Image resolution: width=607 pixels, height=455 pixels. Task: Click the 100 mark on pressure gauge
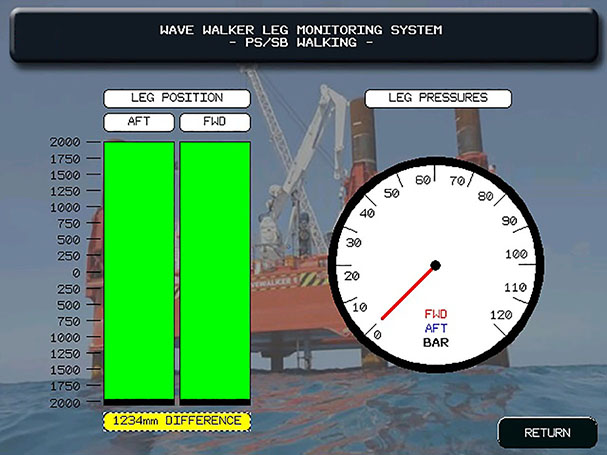[516, 254]
